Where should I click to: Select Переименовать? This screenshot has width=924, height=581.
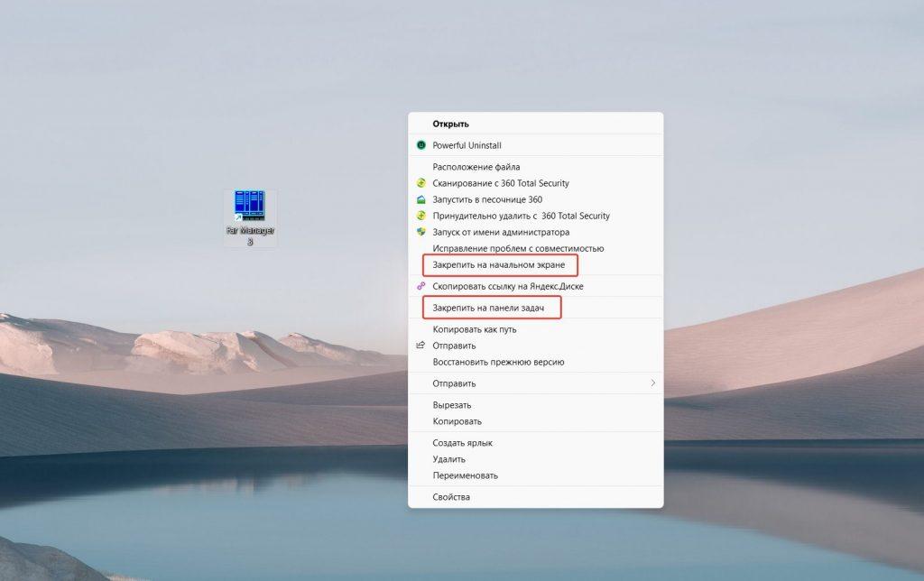[535, 475]
